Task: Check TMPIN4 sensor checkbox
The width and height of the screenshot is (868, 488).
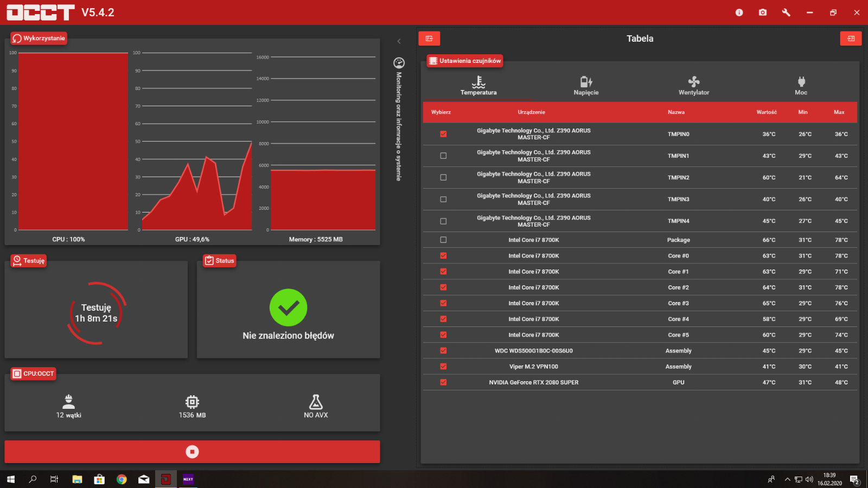Action: click(443, 221)
